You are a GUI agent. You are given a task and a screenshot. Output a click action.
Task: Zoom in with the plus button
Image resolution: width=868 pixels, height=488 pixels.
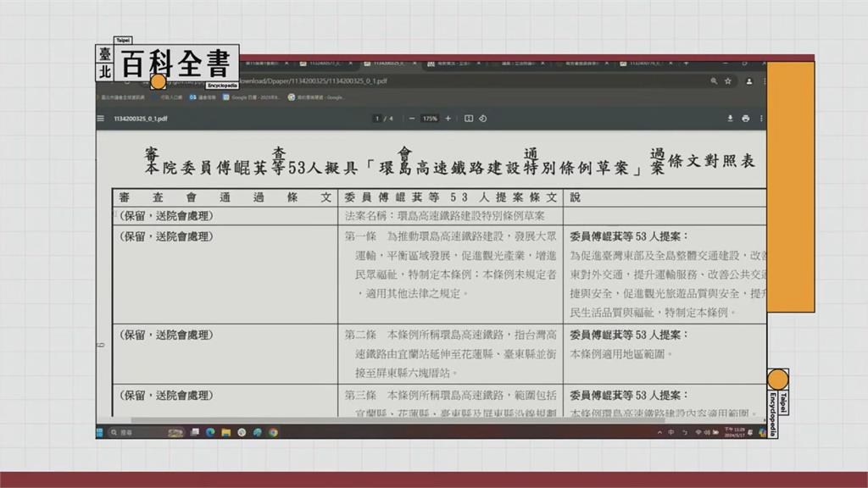click(448, 119)
